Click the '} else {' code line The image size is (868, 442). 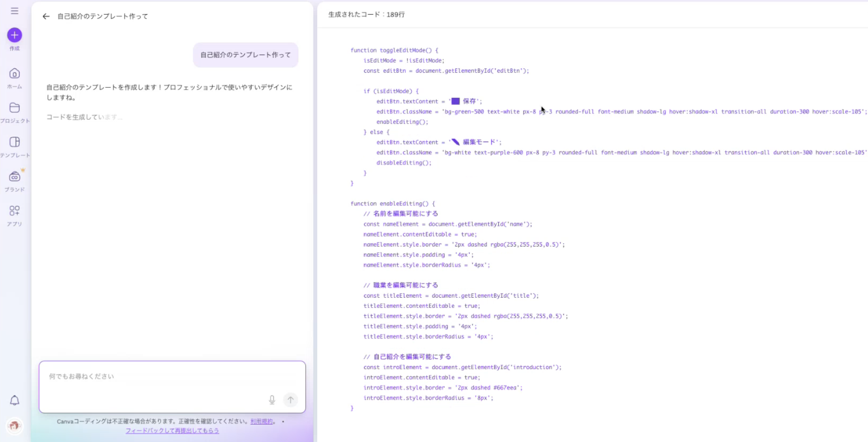(x=377, y=132)
